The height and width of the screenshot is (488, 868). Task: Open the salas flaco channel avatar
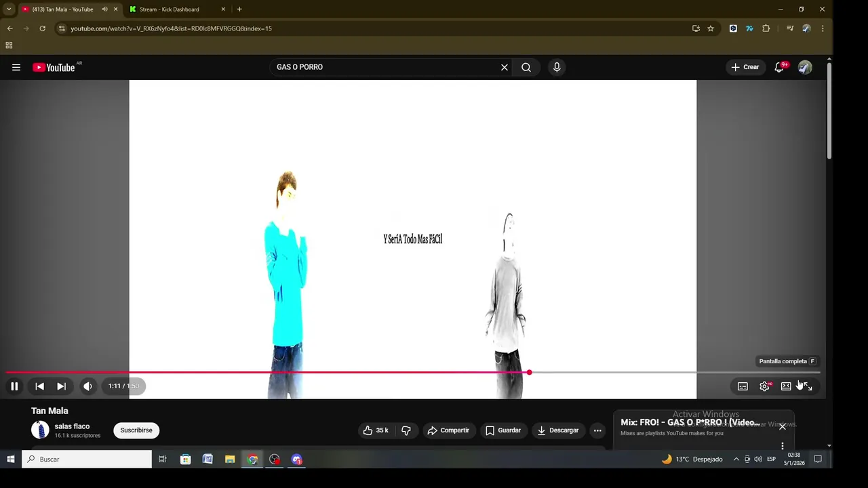tap(40, 430)
